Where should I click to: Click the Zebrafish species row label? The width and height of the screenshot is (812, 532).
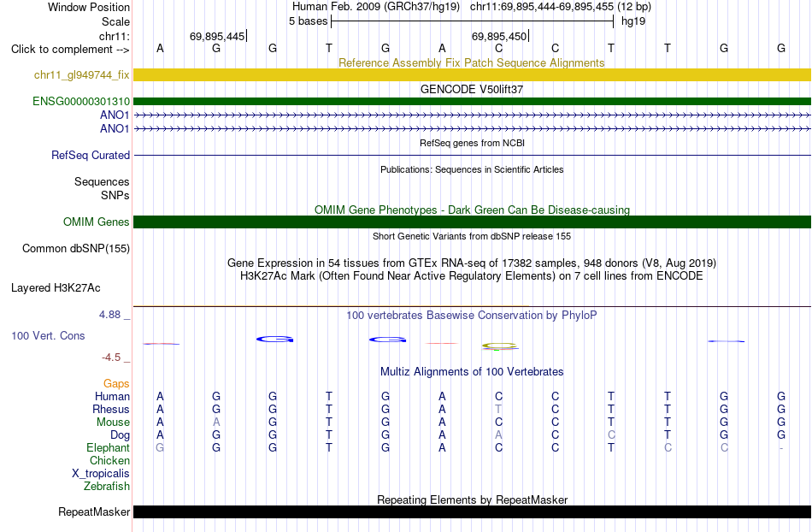coord(107,487)
